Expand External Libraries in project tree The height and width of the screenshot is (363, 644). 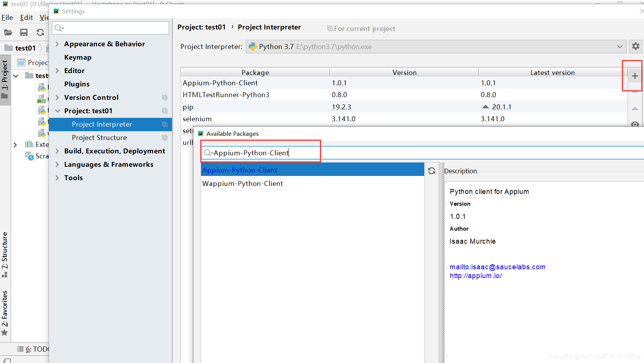pos(15,145)
